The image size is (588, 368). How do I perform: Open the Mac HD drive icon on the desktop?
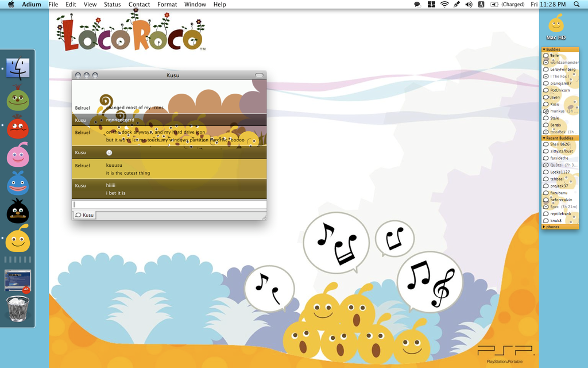click(556, 27)
